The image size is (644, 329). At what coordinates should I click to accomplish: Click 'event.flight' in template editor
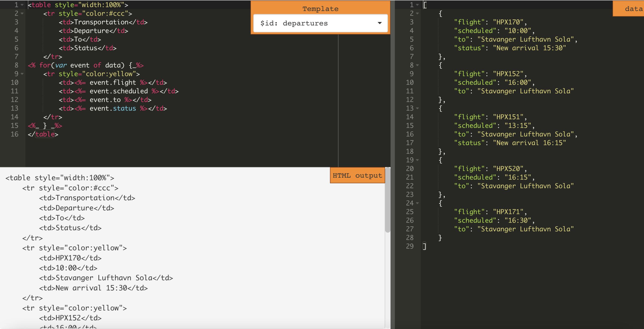click(x=113, y=82)
